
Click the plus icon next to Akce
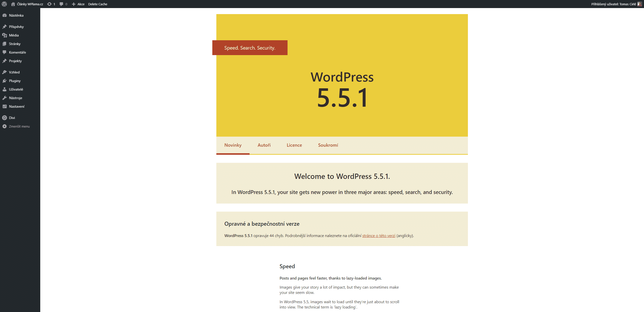(x=74, y=4)
